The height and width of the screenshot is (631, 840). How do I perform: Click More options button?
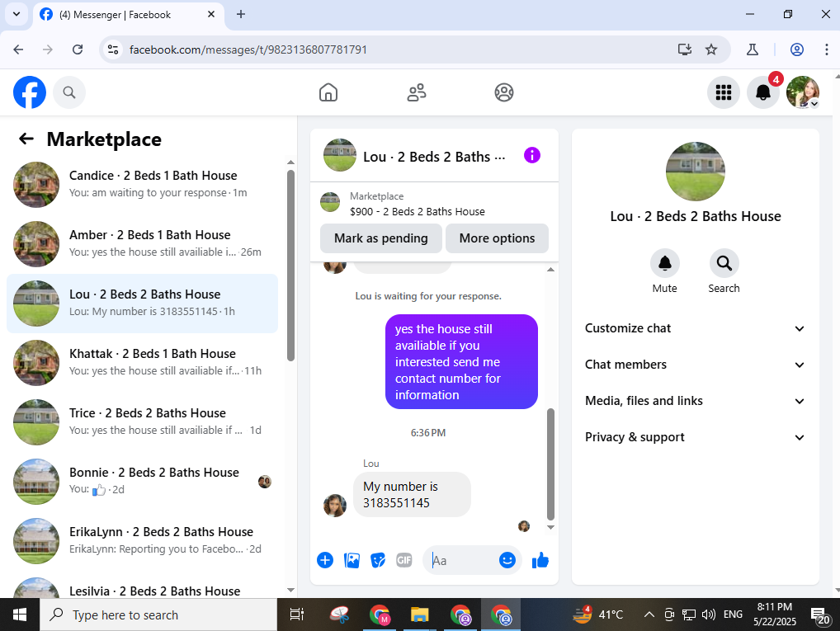(497, 238)
